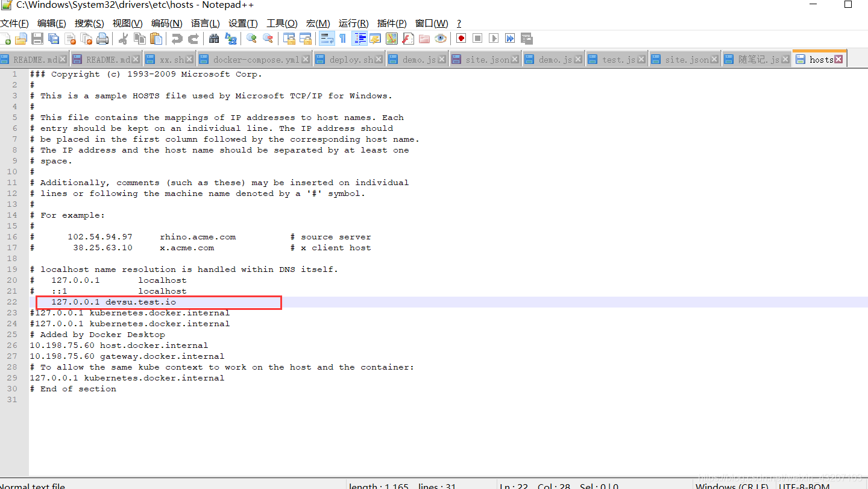Toggle synchronized horizontal scrolling
The image size is (868, 489).
pyautogui.click(x=306, y=39)
